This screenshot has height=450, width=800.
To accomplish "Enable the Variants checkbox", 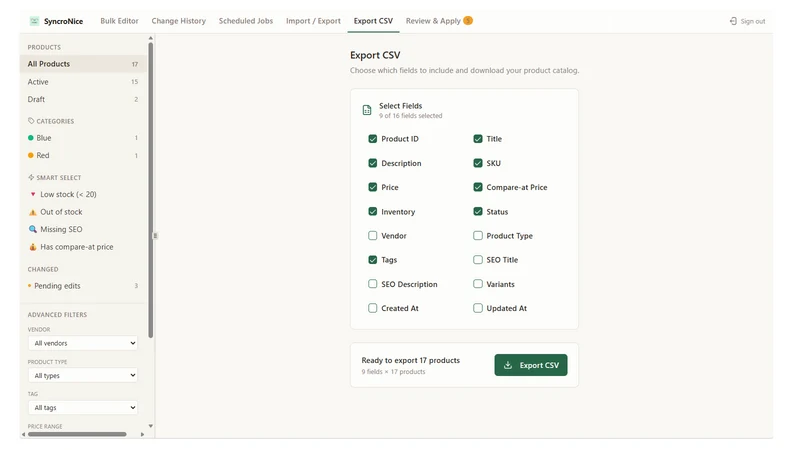I will point(478,284).
